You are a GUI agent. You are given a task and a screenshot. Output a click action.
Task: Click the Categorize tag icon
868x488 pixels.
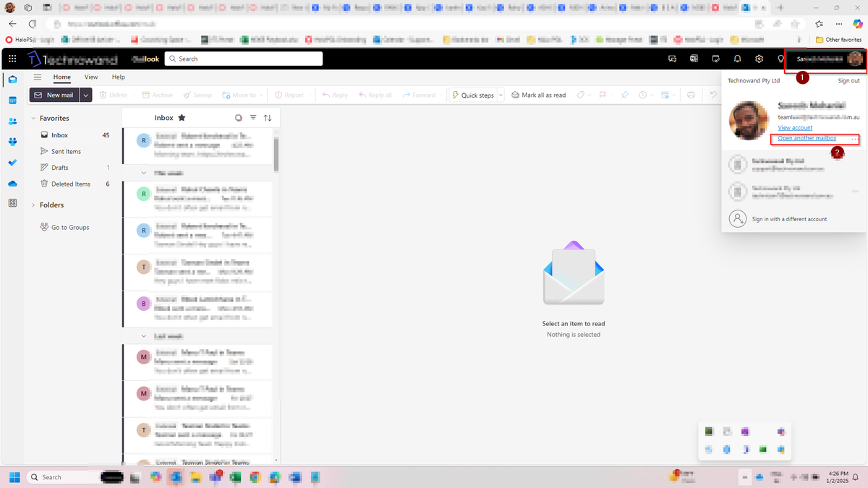click(581, 95)
